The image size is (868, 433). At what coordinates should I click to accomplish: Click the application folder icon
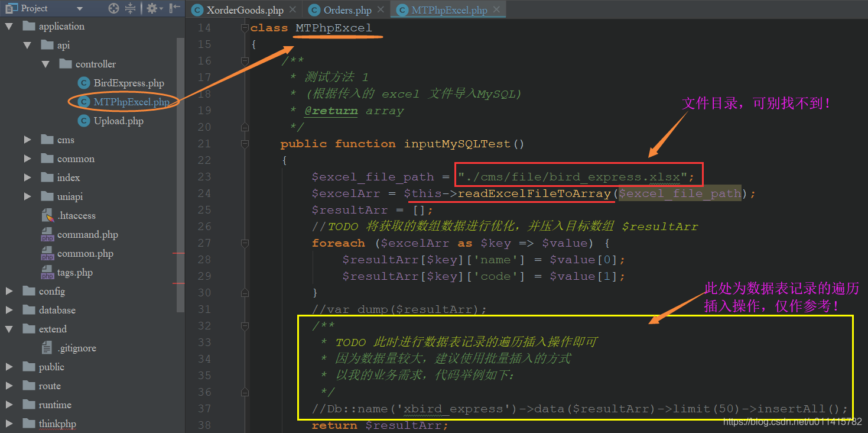[x=28, y=26]
